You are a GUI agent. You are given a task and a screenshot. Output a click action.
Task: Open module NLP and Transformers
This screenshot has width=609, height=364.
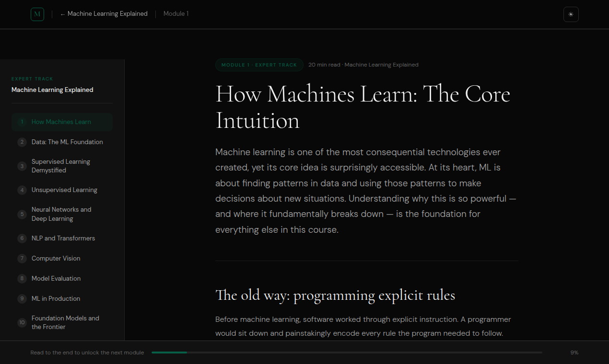click(62, 238)
